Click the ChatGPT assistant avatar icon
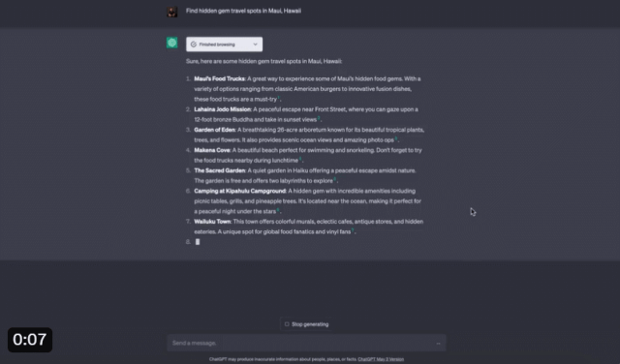This screenshot has height=364, width=620. click(x=172, y=43)
